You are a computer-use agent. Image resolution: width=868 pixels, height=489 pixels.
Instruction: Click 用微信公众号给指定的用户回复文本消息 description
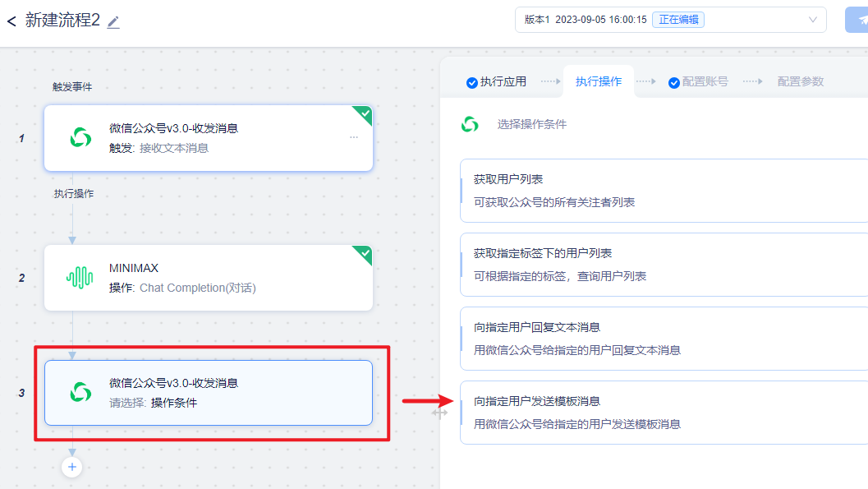coord(576,351)
